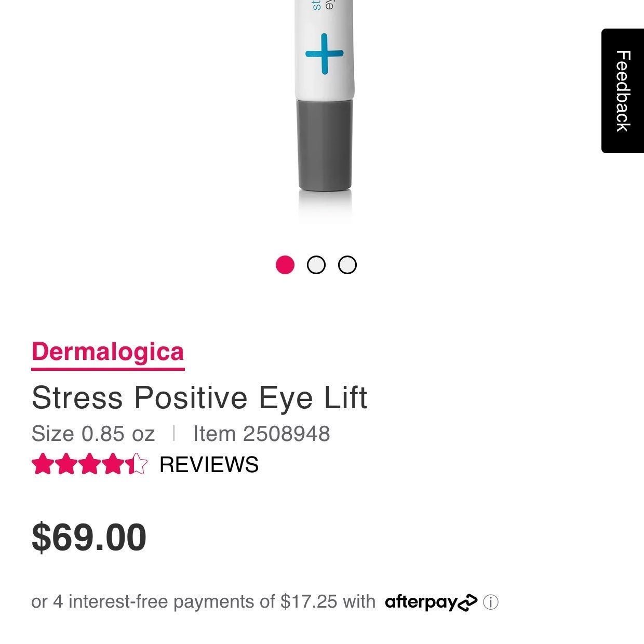Screen dimensions: 644x644
Task: Click the REVIEWS link
Action: (x=209, y=464)
